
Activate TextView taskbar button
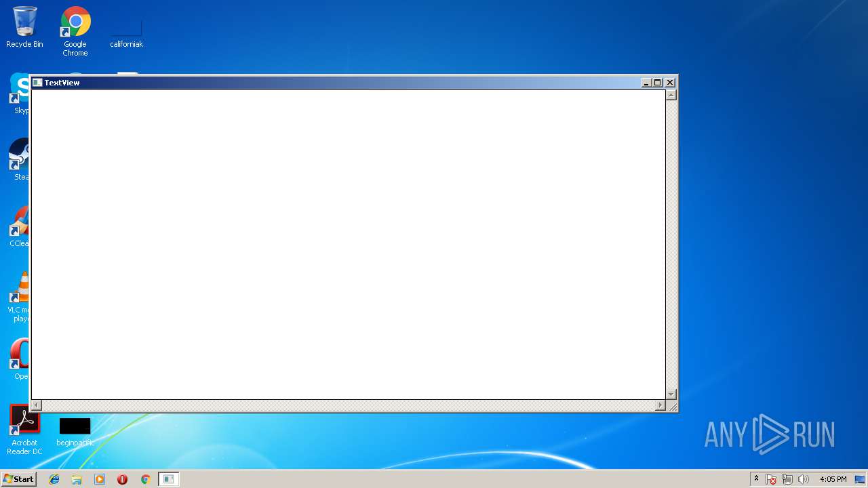tap(168, 479)
